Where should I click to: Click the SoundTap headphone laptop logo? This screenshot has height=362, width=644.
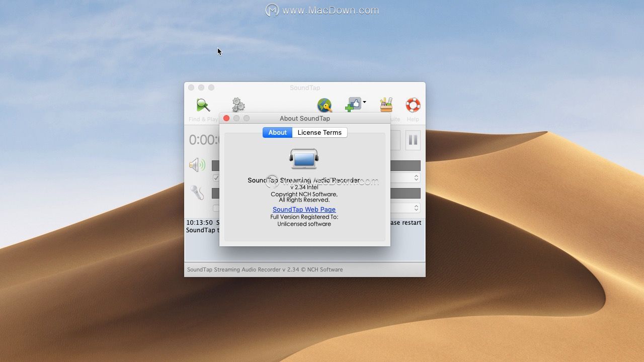[x=304, y=159]
